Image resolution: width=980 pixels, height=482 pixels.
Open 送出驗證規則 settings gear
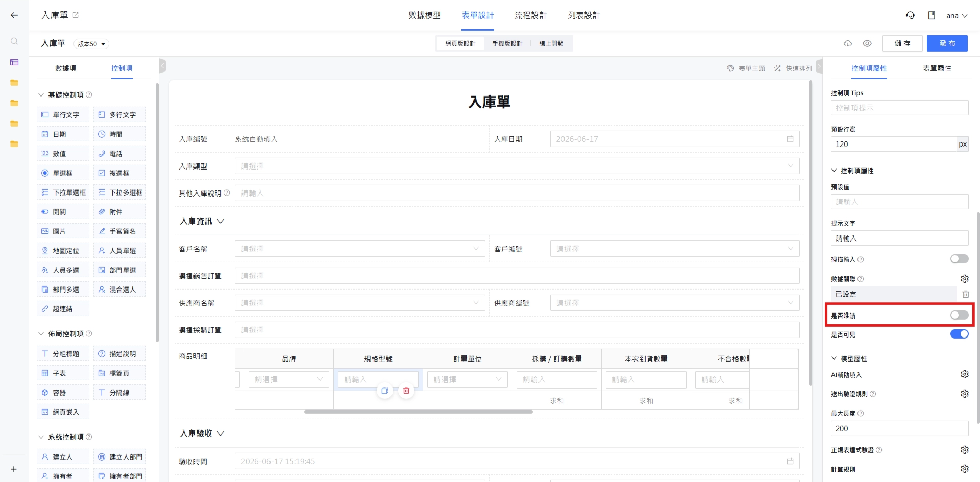[x=964, y=394]
